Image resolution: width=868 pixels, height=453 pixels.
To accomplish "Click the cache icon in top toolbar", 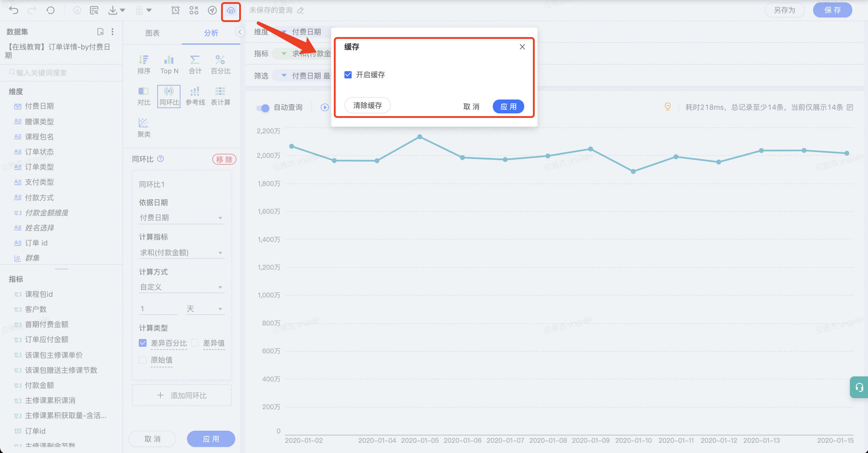I will 231,11.
